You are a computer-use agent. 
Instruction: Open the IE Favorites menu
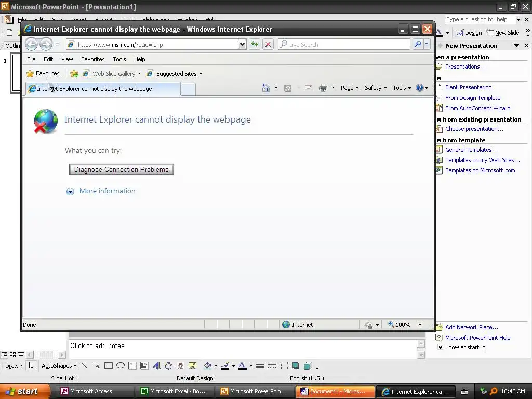pyautogui.click(x=92, y=59)
